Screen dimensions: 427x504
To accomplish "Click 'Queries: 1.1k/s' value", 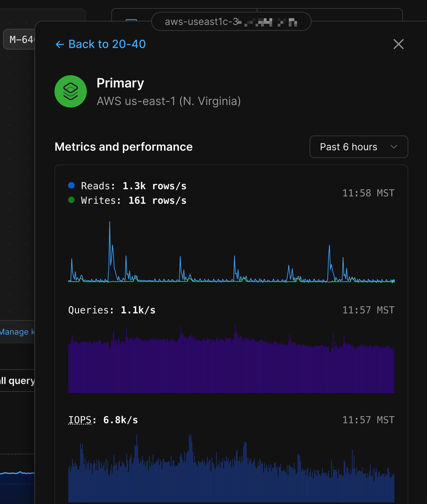I will (112, 310).
